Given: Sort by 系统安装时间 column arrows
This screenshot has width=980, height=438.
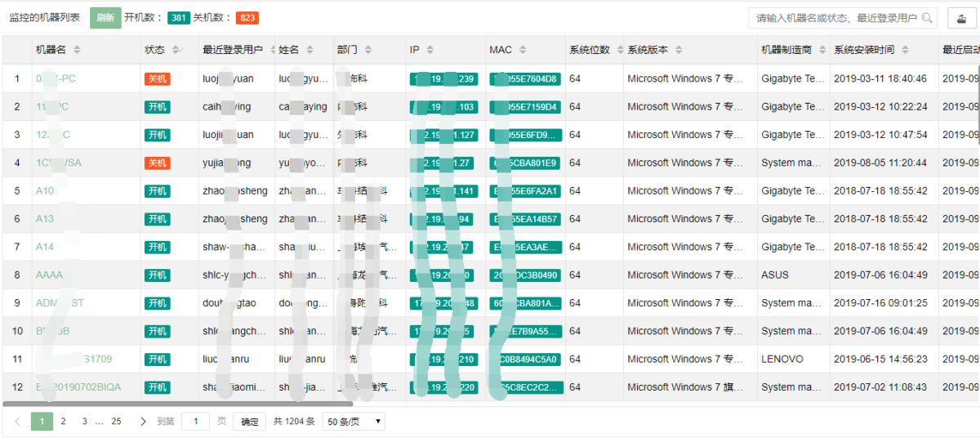Looking at the screenshot, I should pos(905,50).
